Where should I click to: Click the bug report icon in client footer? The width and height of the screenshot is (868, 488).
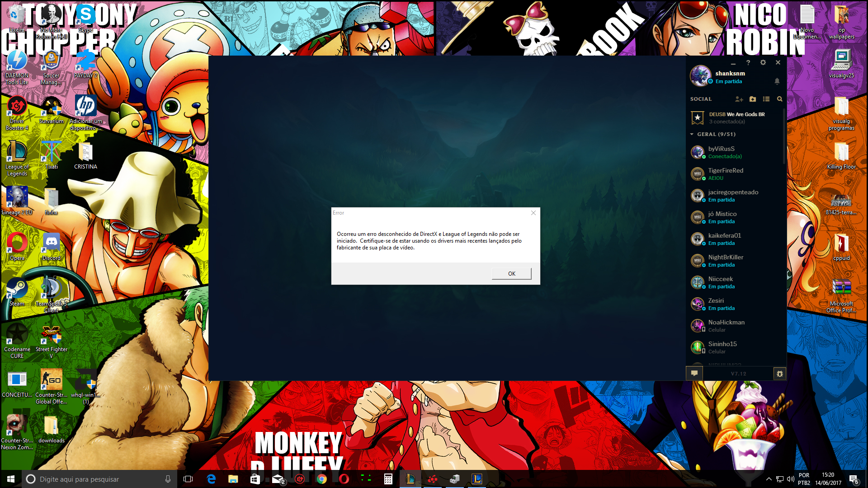[779, 374]
